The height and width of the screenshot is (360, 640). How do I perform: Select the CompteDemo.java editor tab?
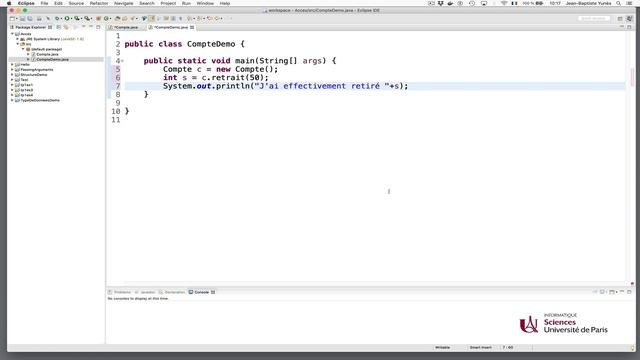(171, 27)
